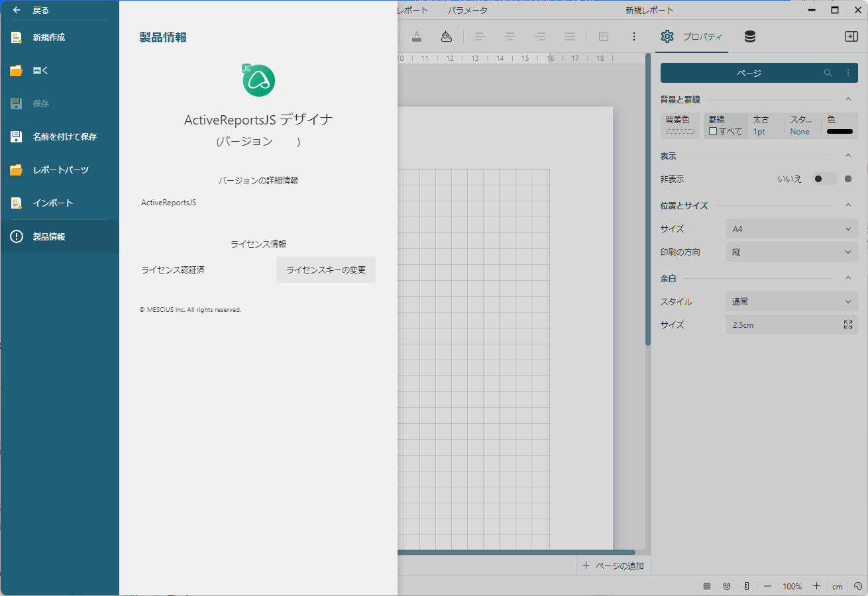The height and width of the screenshot is (596, 868).
Task: Zoom out with minus button
Action: pos(767,586)
